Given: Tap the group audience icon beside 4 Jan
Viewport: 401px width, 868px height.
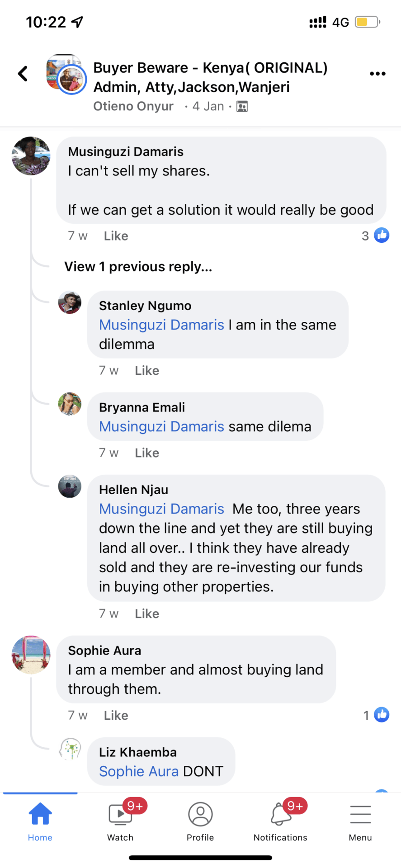Looking at the screenshot, I should click(242, 107).
